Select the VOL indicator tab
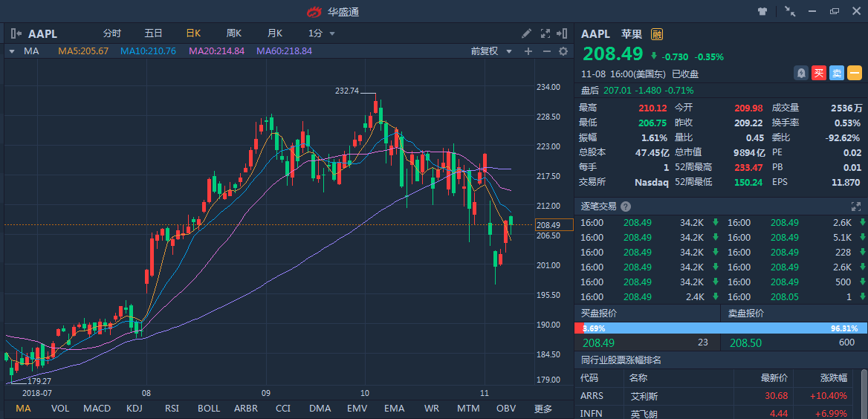 pyautogui.click(x=60, y=409)
